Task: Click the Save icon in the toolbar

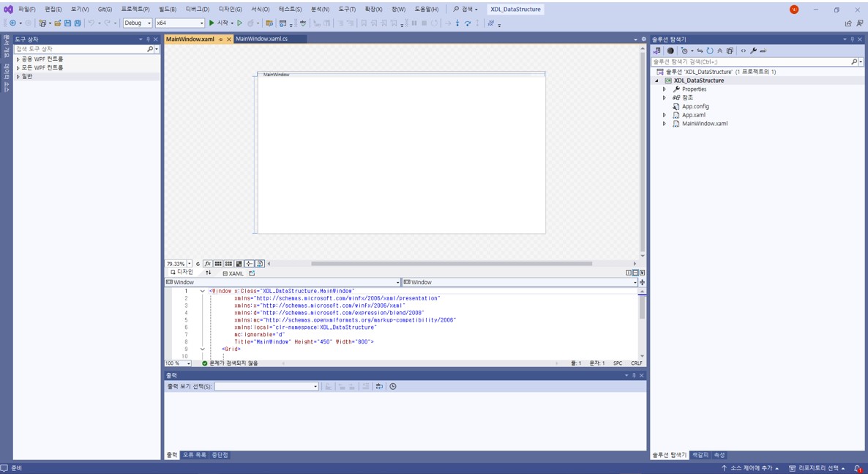Action: click(x=67, y=23)
